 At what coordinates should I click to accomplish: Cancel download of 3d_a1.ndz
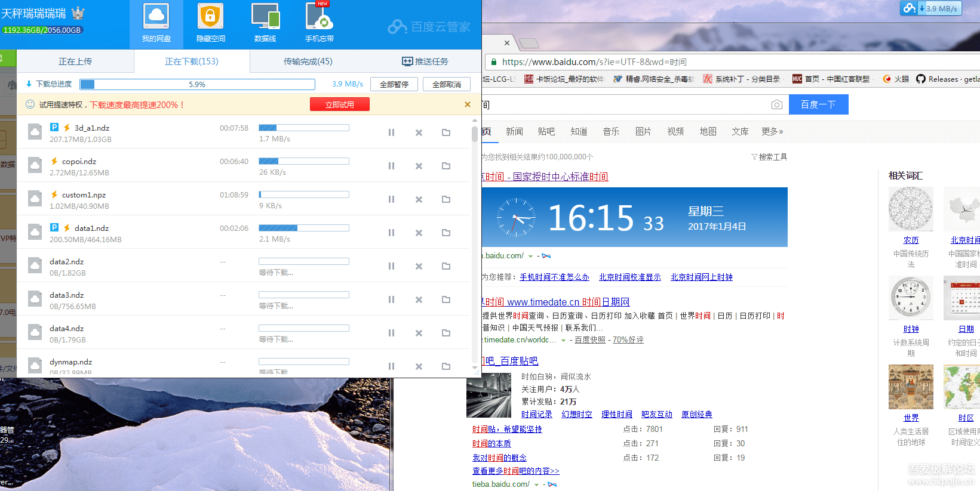point(419,132)
